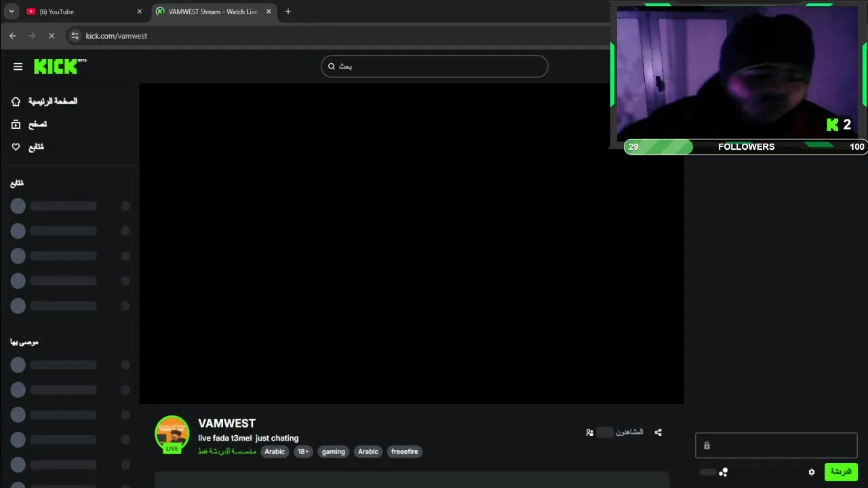Send message with green الدردشة button
Viewport: 868px width, 488px height.
(x=841, y=472)
